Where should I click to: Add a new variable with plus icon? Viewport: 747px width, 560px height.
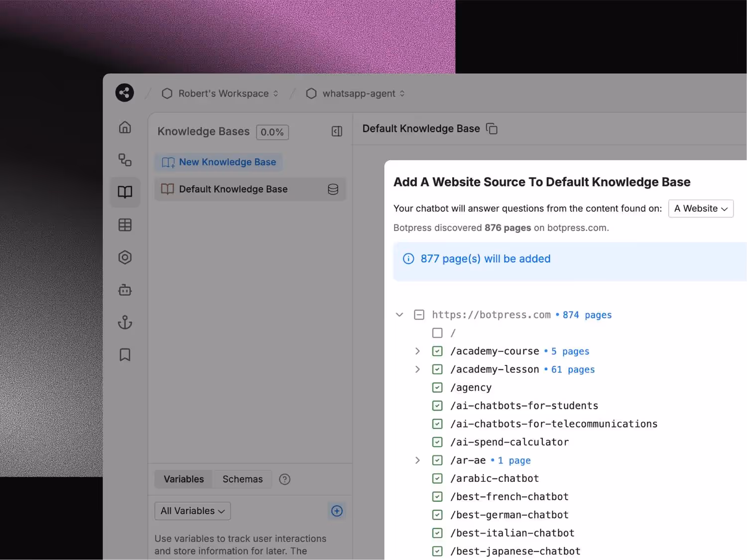(337, 511)
